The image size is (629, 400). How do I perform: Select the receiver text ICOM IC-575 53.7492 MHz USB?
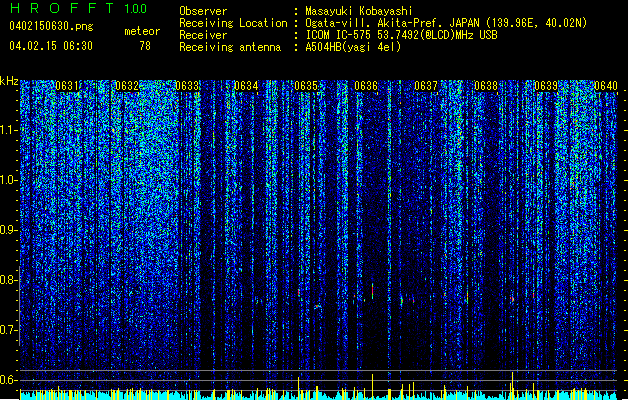pos(401,35)
